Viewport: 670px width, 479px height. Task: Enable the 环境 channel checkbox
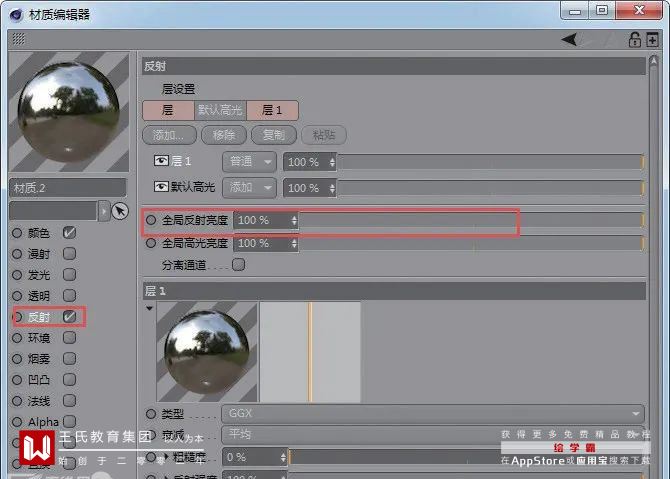coord(69,338)
